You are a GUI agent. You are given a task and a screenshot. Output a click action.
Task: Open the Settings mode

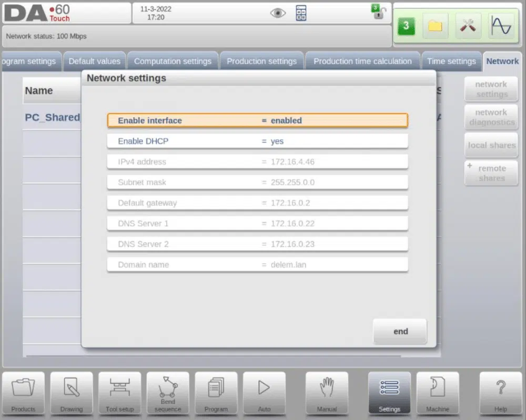pos(389,394)
